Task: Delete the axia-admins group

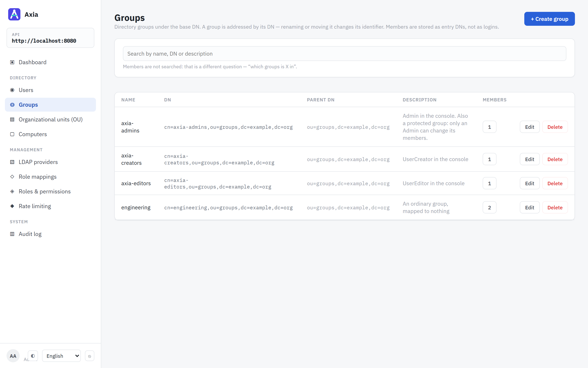Action: click(x=555, y=127)
